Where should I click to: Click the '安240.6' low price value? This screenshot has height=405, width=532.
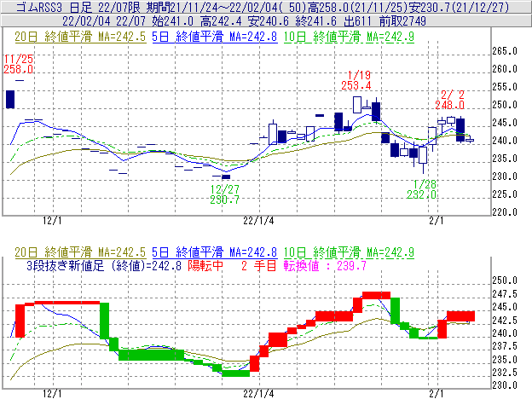pos(269,21)
